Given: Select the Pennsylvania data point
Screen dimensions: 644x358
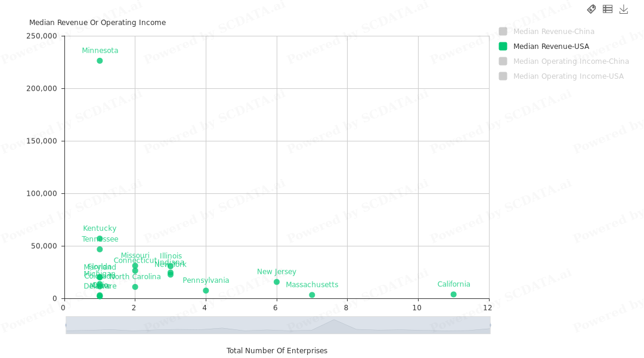Looking at the screenshot, I should click(x=206, y=291).
